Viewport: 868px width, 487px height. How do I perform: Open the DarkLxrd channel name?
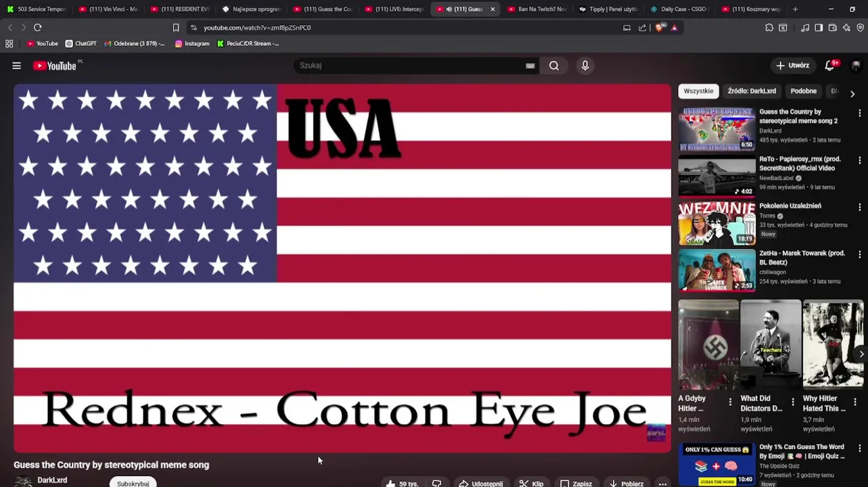click(52, 480)
